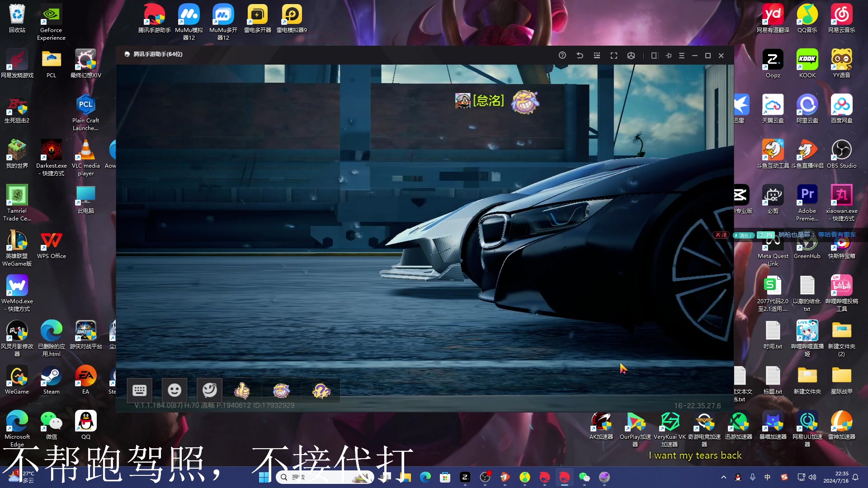Open the smiley emoji picker in game
The image size is (868, 488).
tap(175, 390)
